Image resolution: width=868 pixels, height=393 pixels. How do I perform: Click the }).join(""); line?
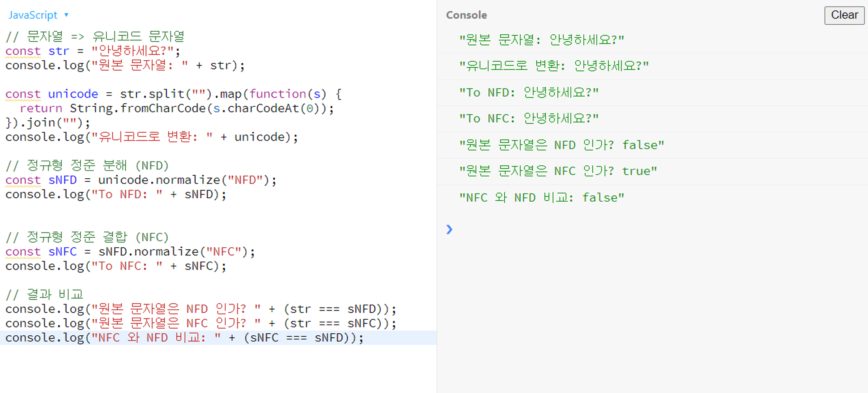pyautogui.click(x=48, y=123)
